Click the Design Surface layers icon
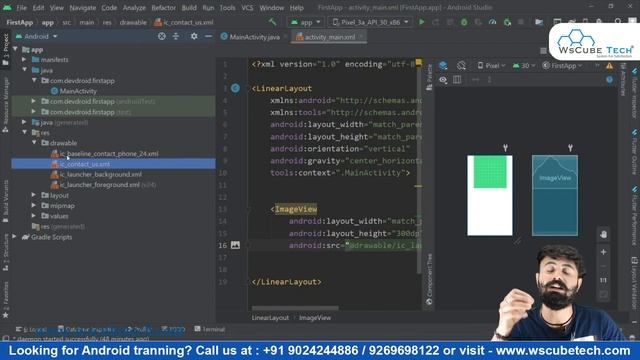This screenshot has width=640, height=360. pyautogui.click(x=443, y=65)
